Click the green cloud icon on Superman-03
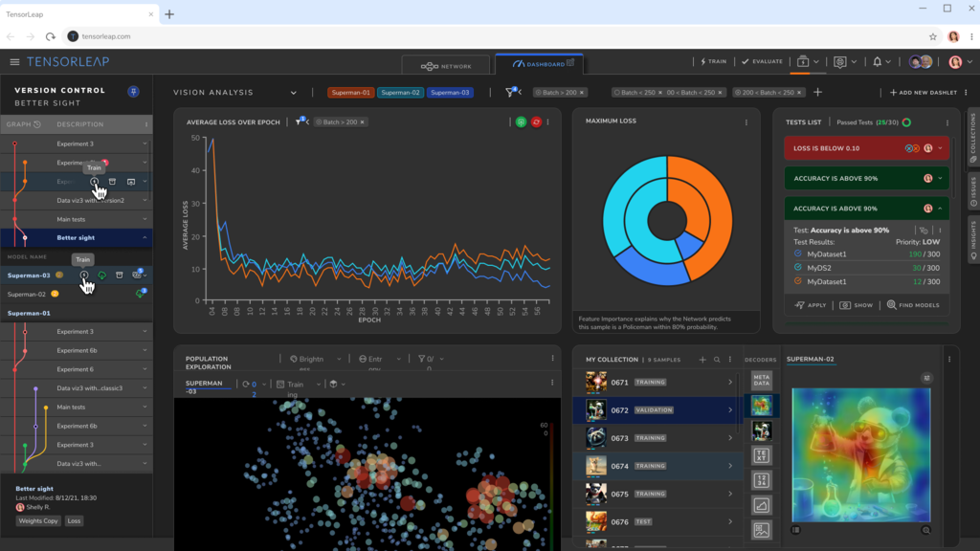The height and width of the screenshot is (551, 980). (101, 275)
